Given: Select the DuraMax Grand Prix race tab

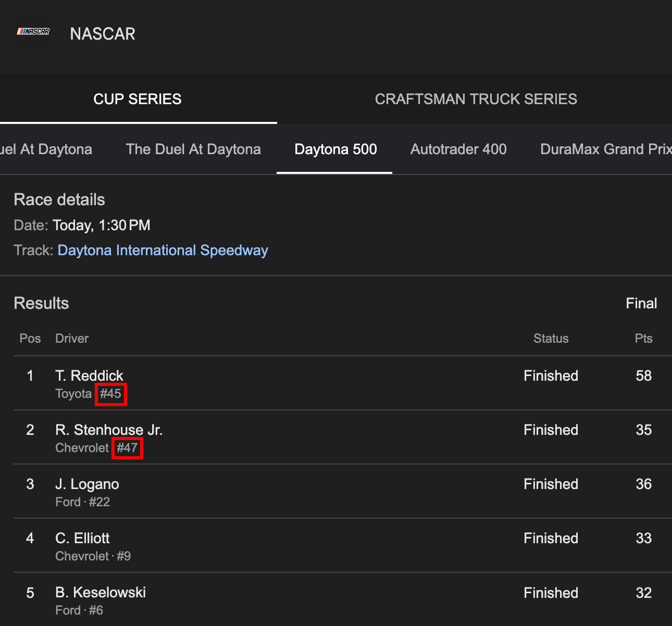Looking at the screenshot, I should (x=606, y=149).
